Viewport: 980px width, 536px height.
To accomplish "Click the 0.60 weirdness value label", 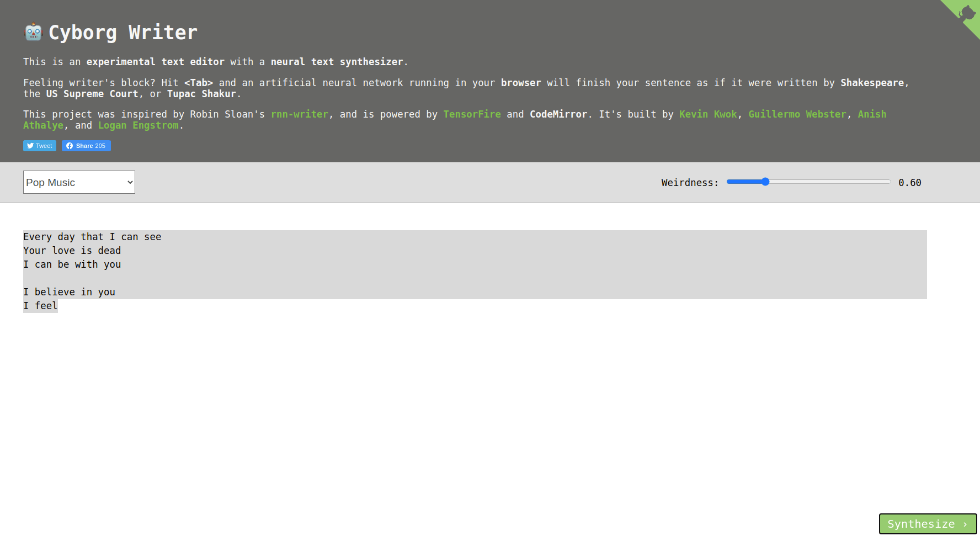I will 909,183.
